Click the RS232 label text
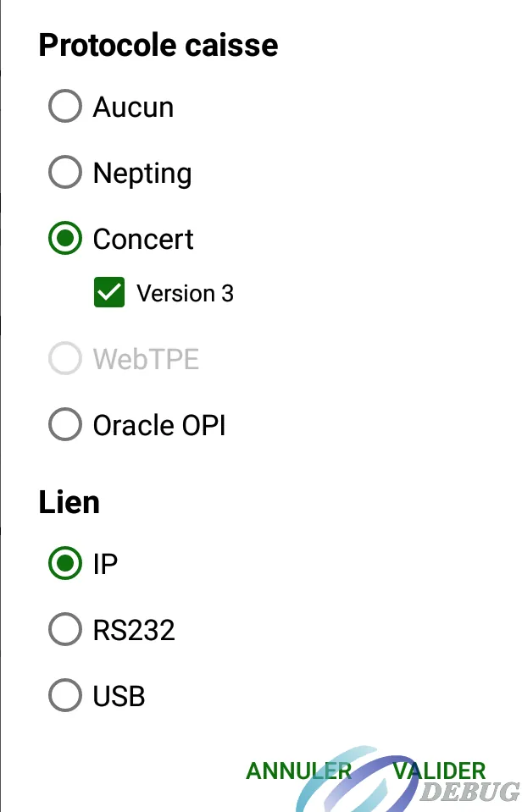The image size is (522, 812). 134,630
